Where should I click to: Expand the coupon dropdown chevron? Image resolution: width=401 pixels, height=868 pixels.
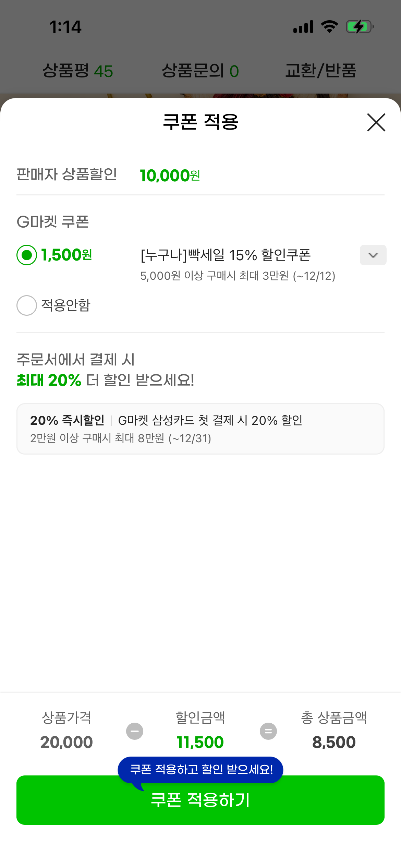point(373,255)
